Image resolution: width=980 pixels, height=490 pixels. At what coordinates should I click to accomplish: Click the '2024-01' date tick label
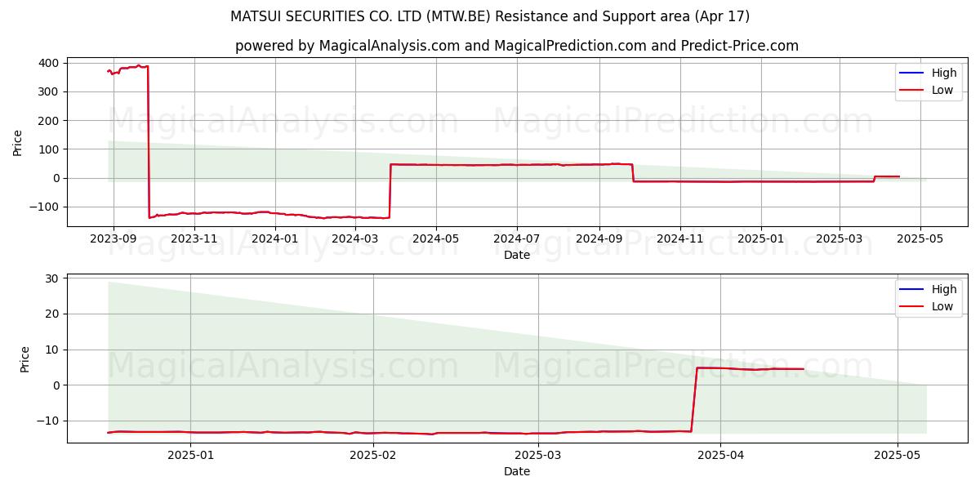[x=275, y=238]
